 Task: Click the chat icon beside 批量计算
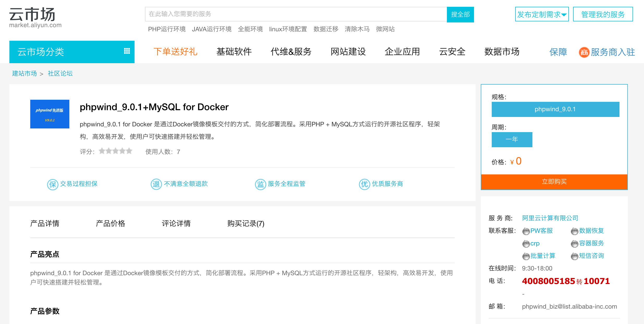point(526,256)
